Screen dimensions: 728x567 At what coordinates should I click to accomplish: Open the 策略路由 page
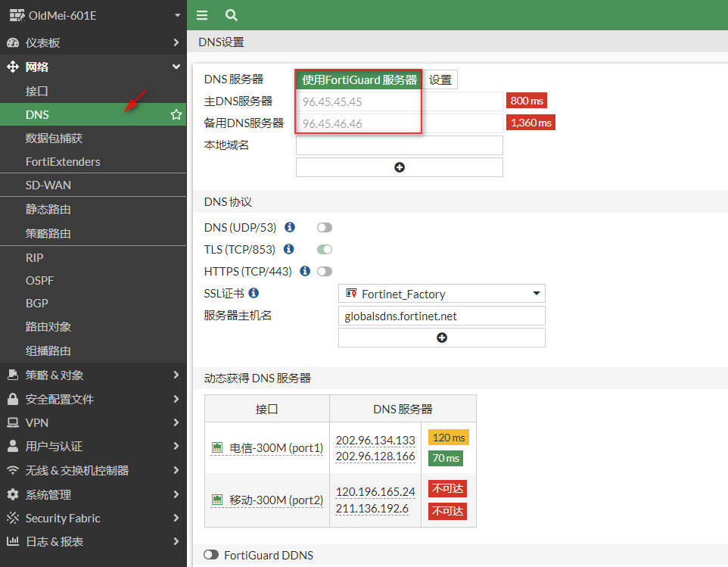point(93,233)
